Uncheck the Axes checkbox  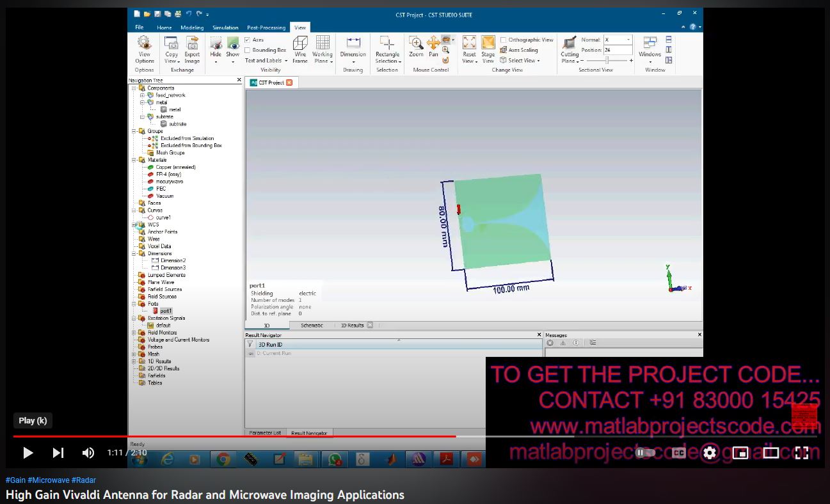(248, 40)
